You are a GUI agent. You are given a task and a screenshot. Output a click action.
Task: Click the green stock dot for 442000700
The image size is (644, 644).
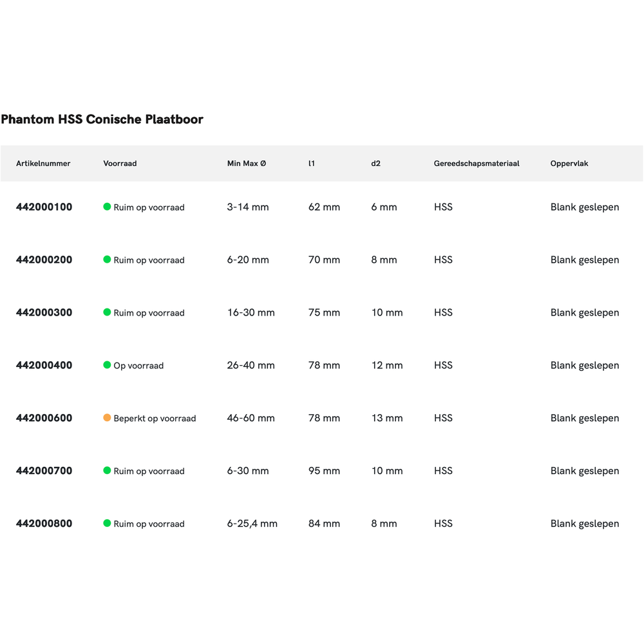tap(107, 471)
